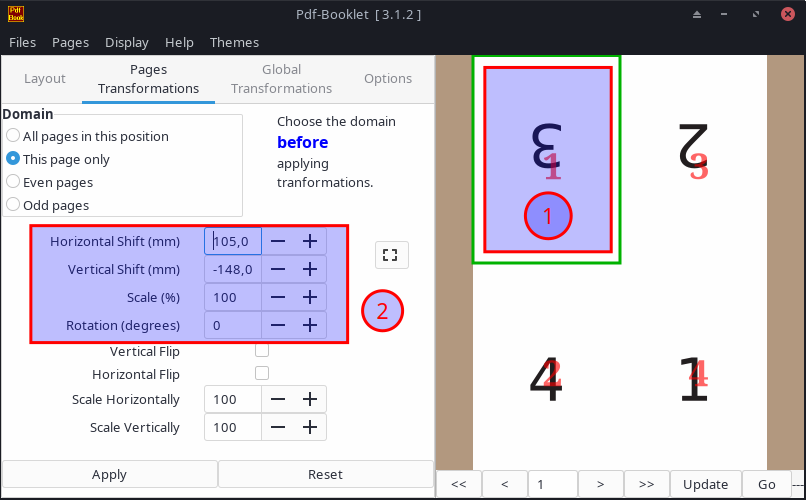Screen dimensions: 807x500
Task: Click the Pdf-Booklet app icon in title bar
Action: coord(16,14)
